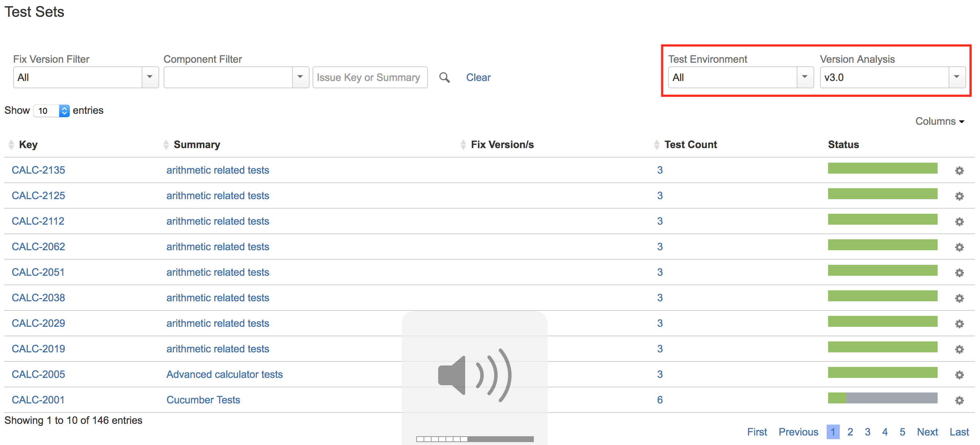Click the green status bar for CALC-2038
Viewport: 980px width, 445px height.
[x=882, y=296]
